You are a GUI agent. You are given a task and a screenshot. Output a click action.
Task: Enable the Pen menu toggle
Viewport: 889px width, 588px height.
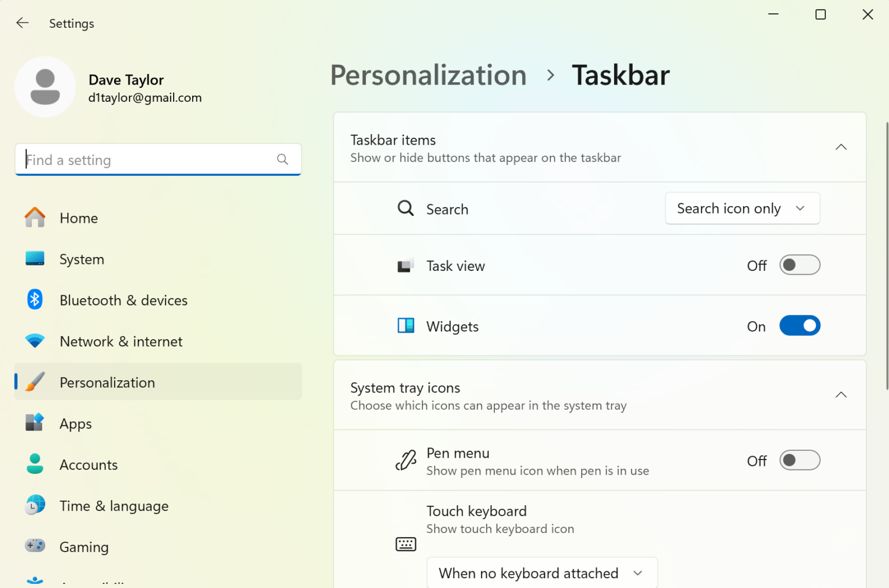(800, 460)
